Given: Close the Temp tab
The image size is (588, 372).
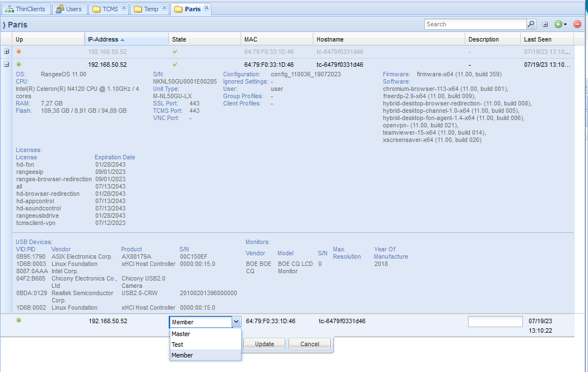Looking at the screenshot, I should 164,8.
